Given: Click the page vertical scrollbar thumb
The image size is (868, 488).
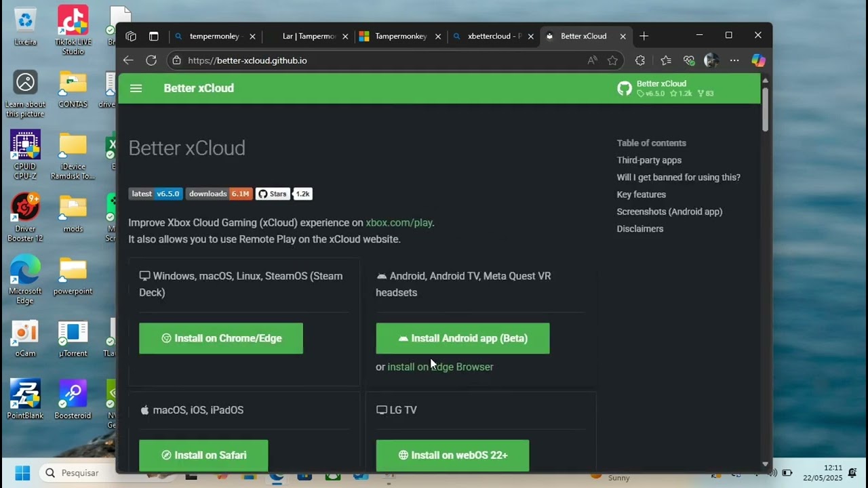Looking at the screenshot, I should pos(765,108).
